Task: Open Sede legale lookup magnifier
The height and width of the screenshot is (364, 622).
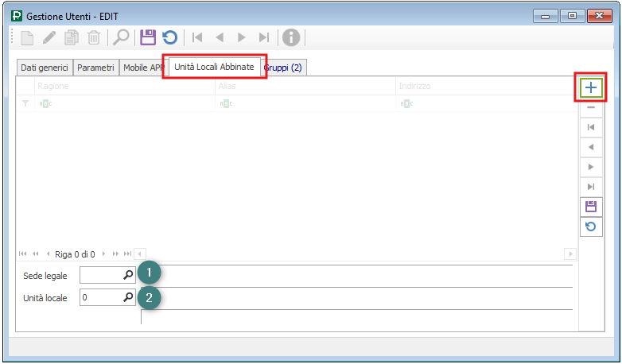Action: tap(127, 275)
